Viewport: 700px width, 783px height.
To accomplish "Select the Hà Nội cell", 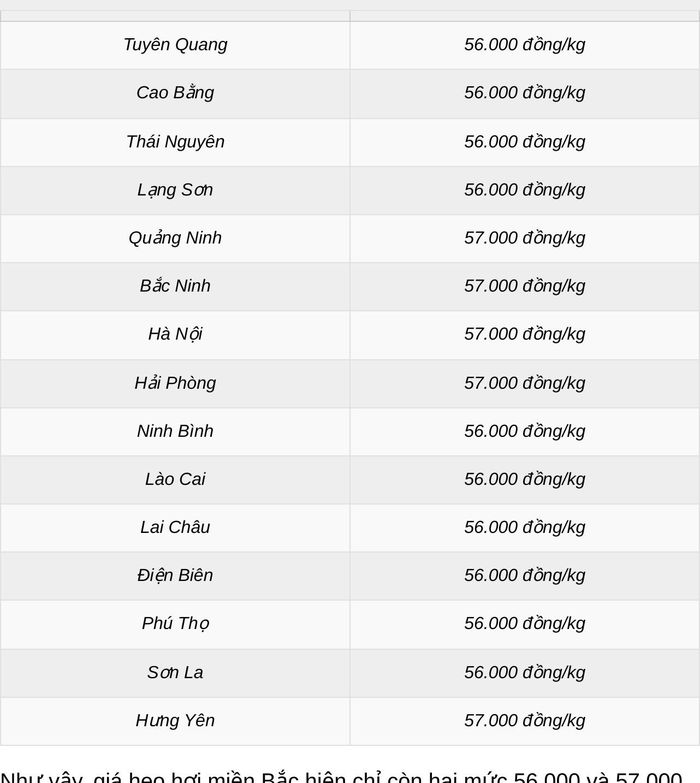I will [175, 335].
